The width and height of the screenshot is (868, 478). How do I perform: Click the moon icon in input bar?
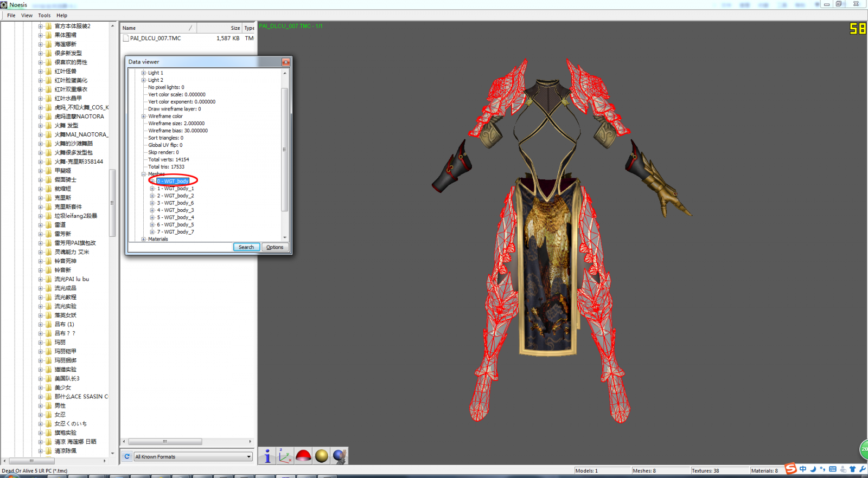(813, 469)
